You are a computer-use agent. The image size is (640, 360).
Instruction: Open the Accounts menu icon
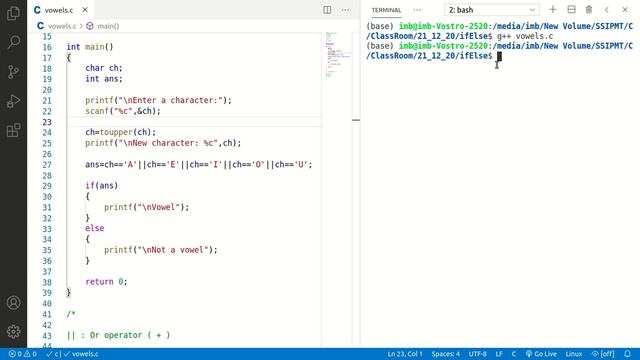point(13,303)
